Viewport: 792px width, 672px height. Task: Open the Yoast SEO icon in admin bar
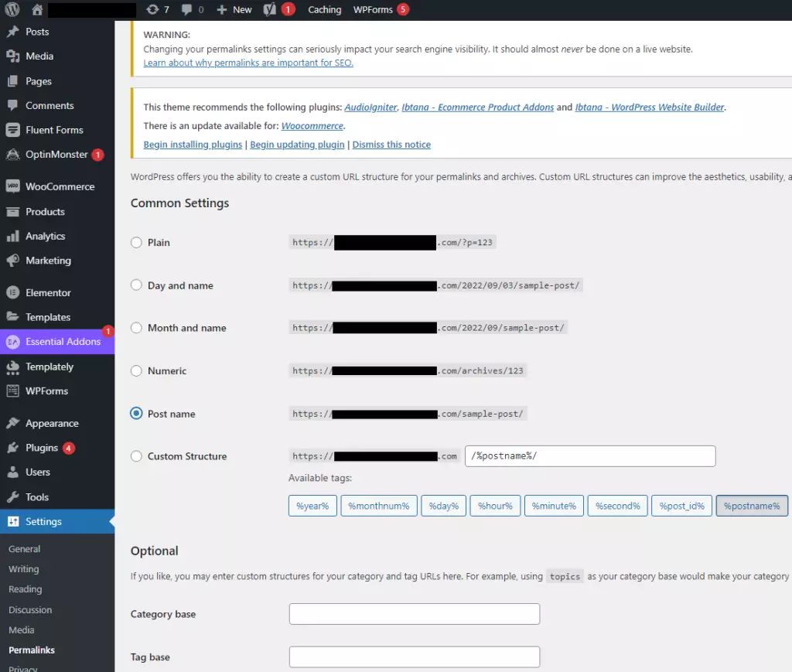point(270,9)
